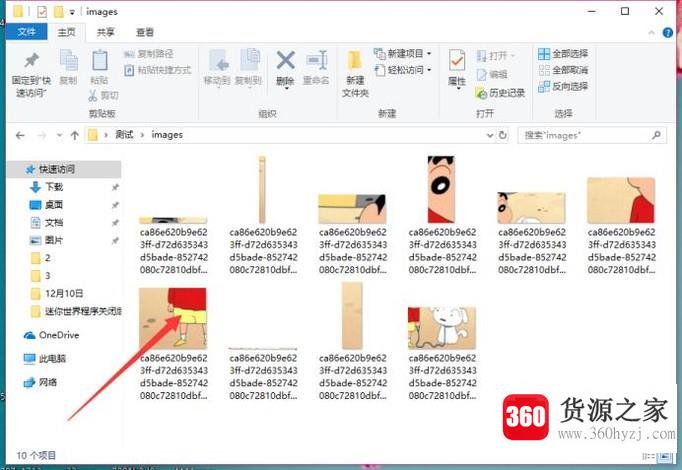Image resolution: width=682 pixels, height=470 pixels.
Task: Click Copy path (复制路径)
Action: click(x=148, y=54)
